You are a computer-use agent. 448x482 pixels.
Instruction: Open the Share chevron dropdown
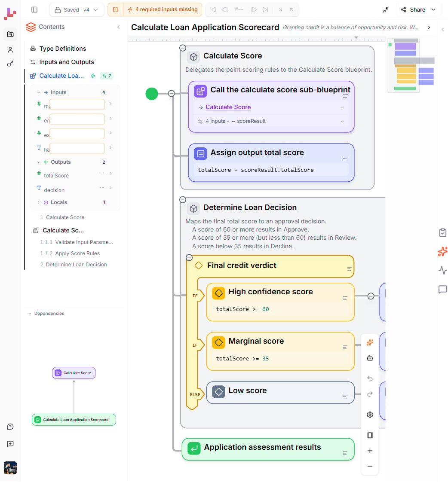[x=433, y=9]
